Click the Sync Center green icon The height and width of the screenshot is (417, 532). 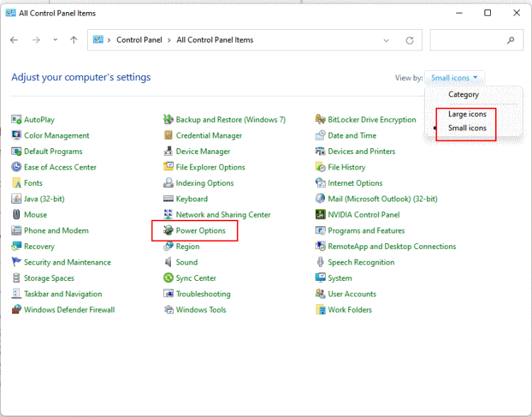pos(168,278)
